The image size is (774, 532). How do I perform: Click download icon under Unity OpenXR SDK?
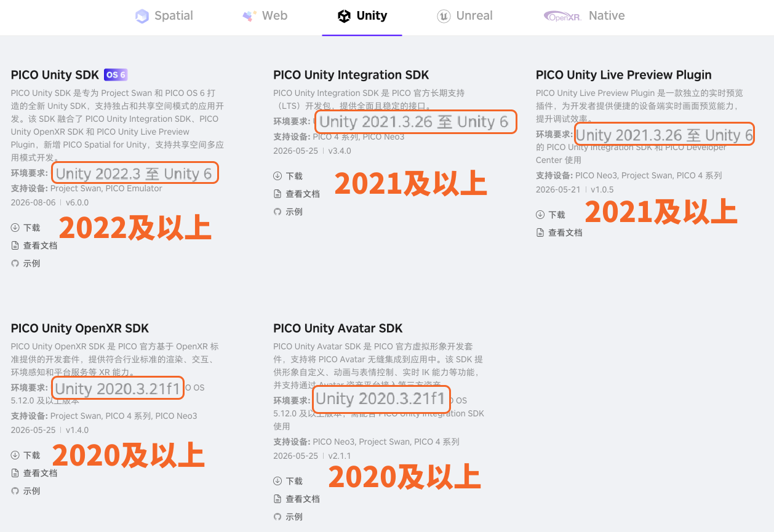[15, 455]
